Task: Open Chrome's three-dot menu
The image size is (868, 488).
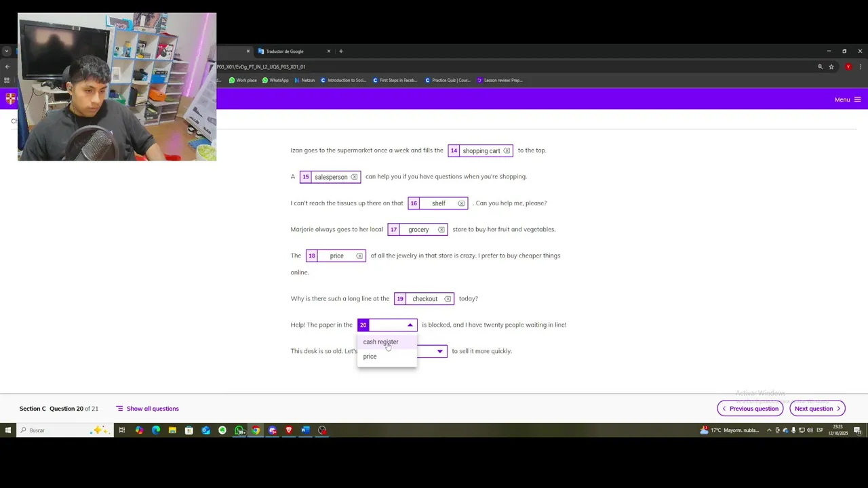Action: 861,67
